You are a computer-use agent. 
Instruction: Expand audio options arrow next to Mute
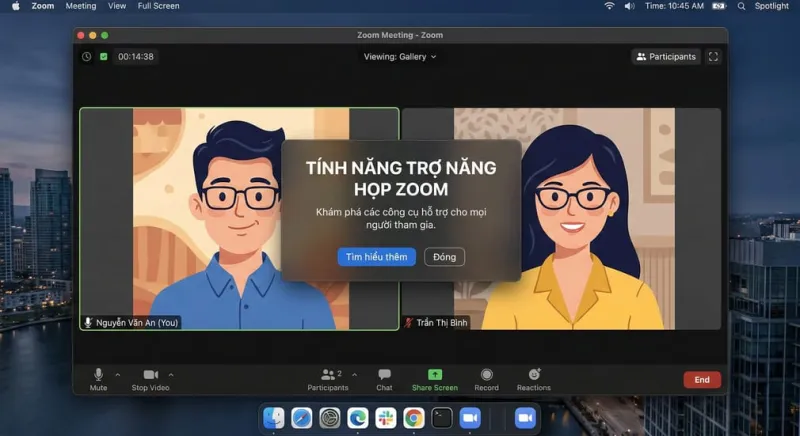(x=118, y=375)
